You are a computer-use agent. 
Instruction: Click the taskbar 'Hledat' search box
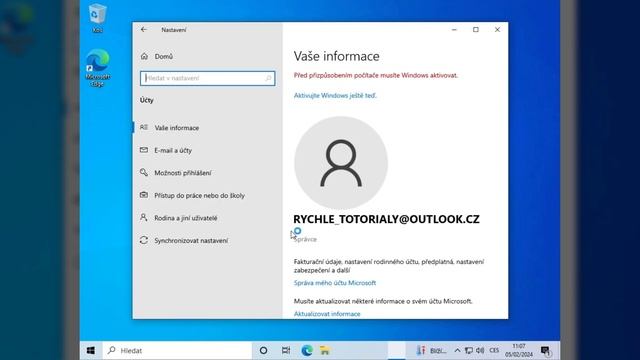tap(177, 350)
